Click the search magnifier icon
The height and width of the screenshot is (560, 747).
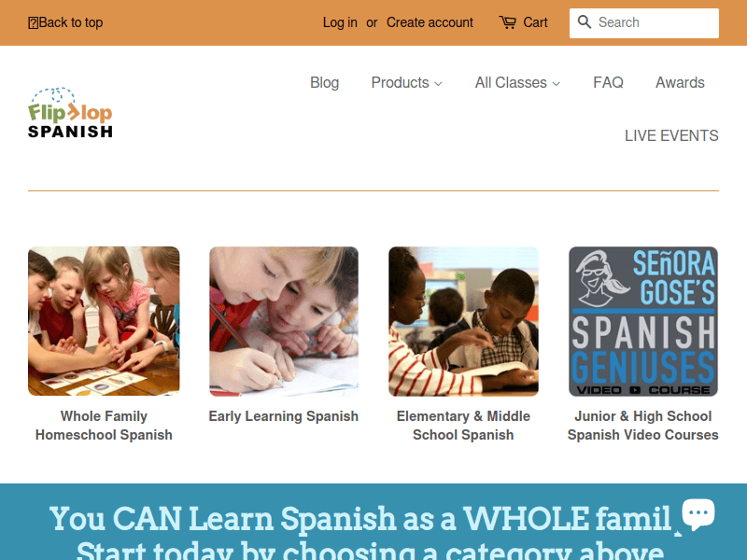point(585,21)
